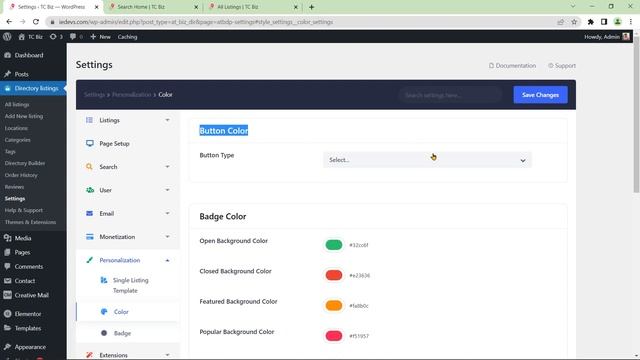Open Add New listing submenu link
This screenshot has height=360, width=640.
(24, 116)
